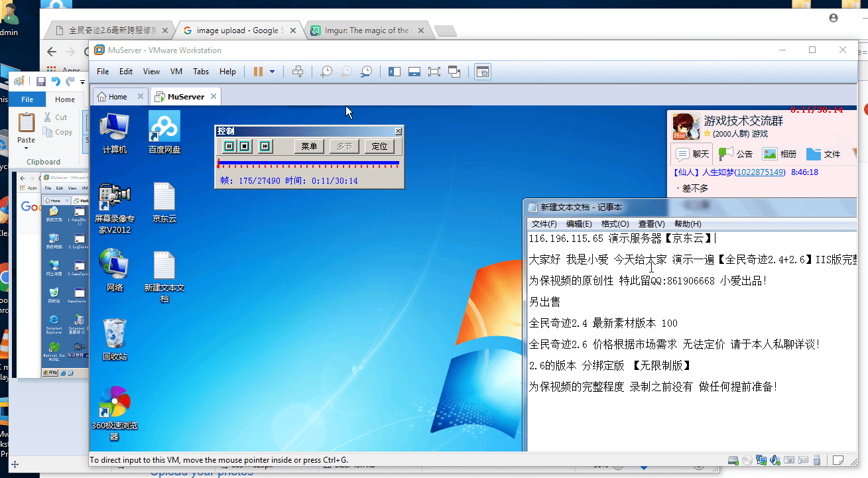Click Cut in Paint clipboard group

tap(55, 117)
